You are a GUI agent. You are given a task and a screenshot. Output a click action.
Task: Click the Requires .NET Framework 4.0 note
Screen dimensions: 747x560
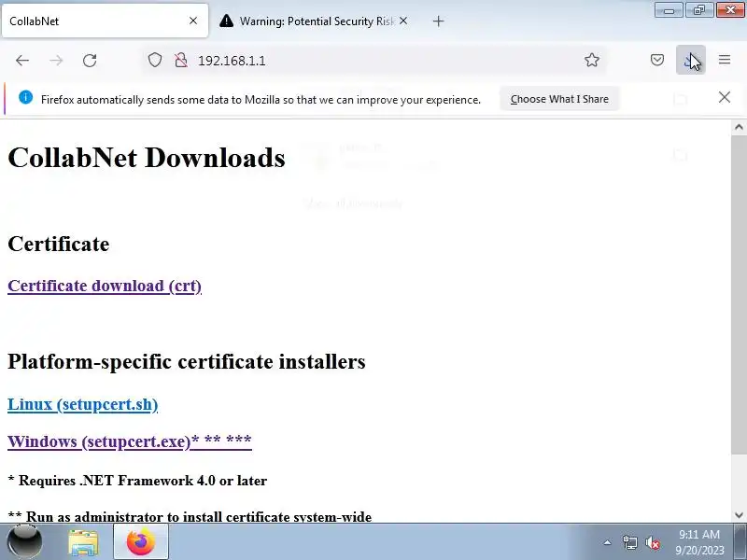(x=137, y=481)
